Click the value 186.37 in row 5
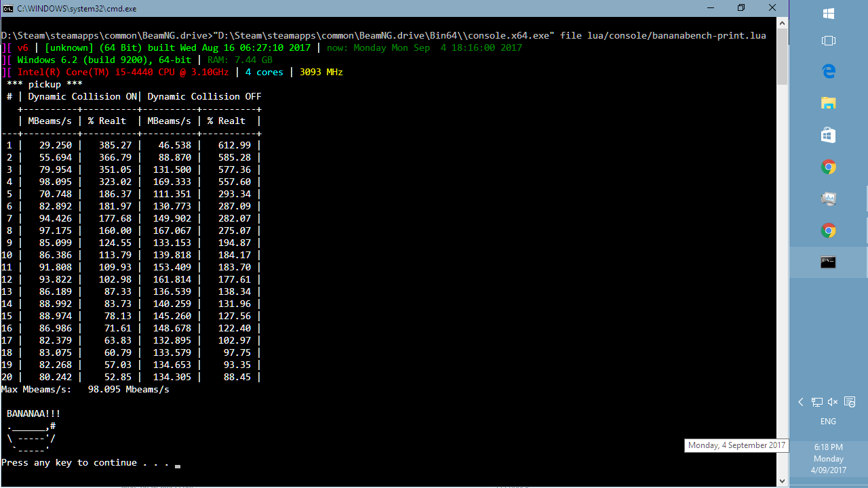 click(115, 194)
